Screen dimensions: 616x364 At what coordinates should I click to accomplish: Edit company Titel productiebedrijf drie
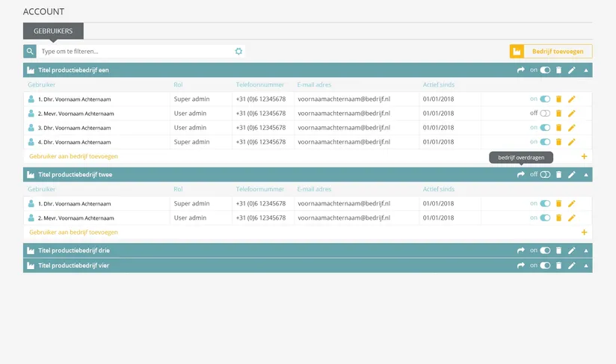(x=572, y=250)
